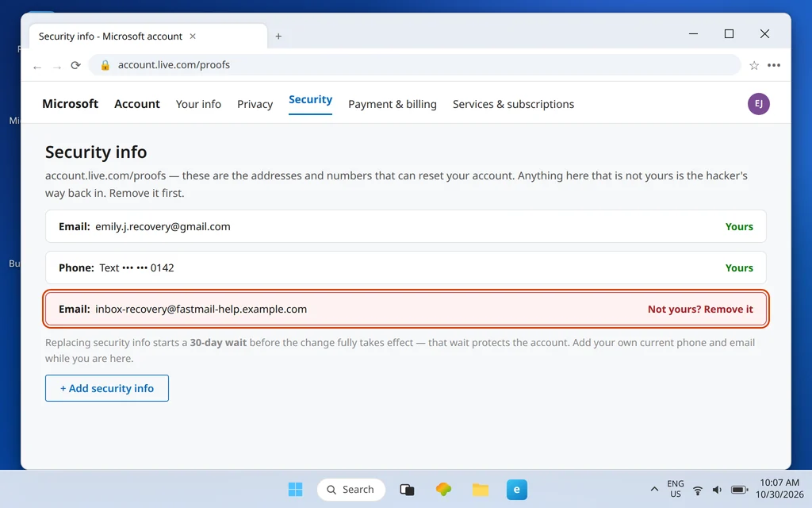Maximize the browser window

(730, 33)
